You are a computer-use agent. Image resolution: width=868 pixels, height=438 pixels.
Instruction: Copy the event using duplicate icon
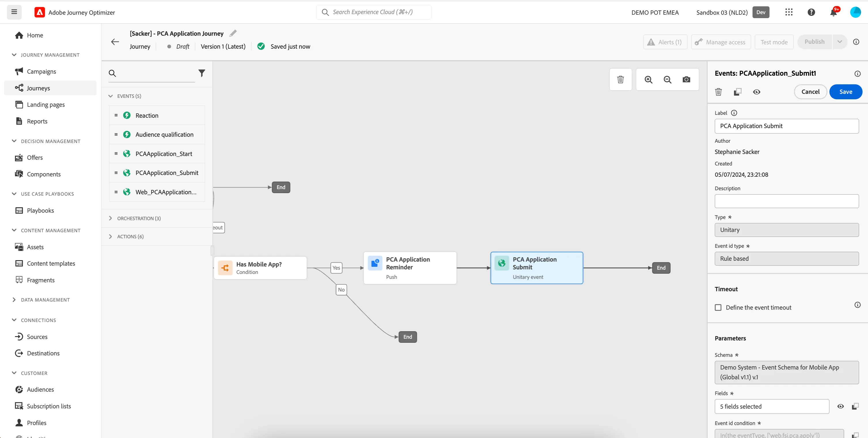pyautogui.click(x=738, y=92)
